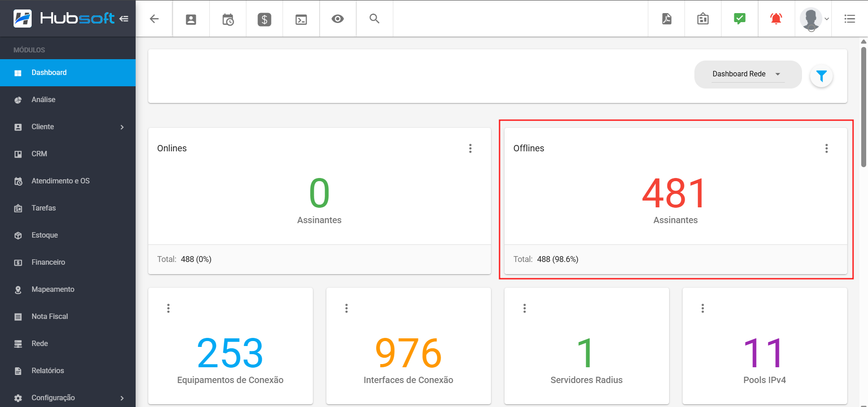
Task: Go back using the left arrow icon
Action: [x=154, y=19]
